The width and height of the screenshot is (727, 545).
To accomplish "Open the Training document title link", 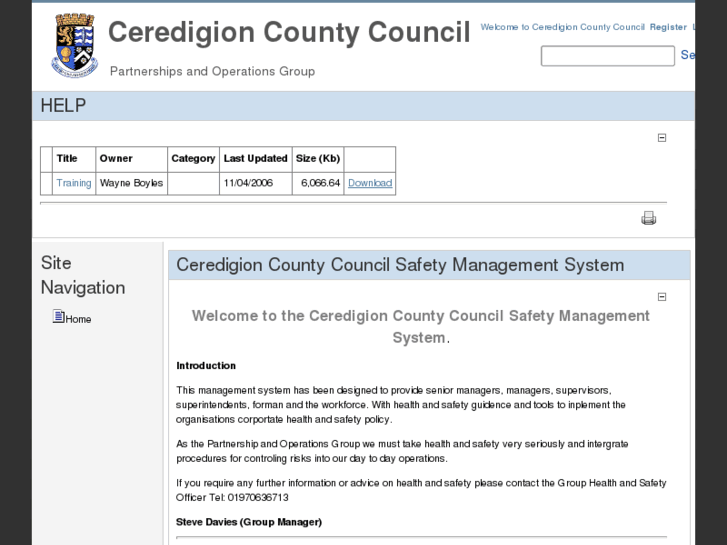I will tap(74, 183).
